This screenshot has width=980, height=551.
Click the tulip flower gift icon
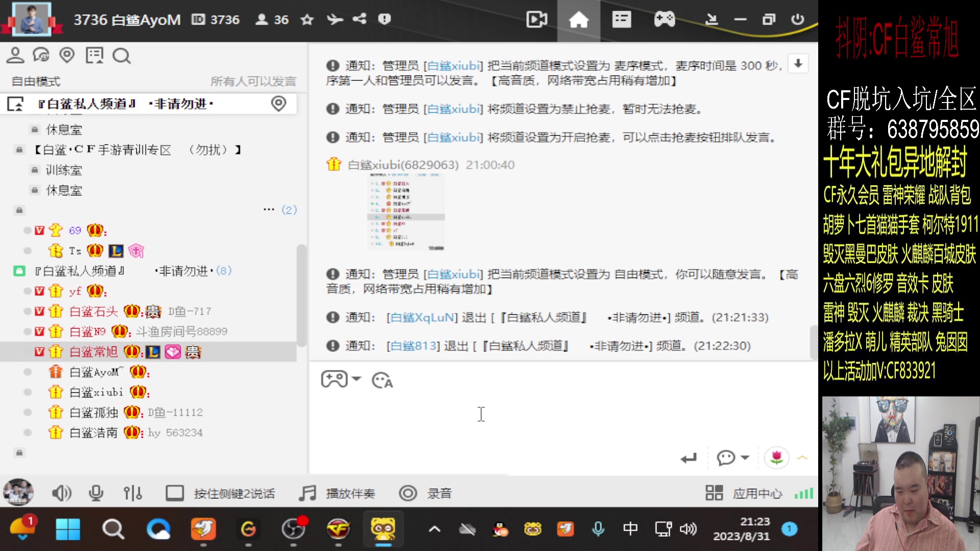point(776,458)
